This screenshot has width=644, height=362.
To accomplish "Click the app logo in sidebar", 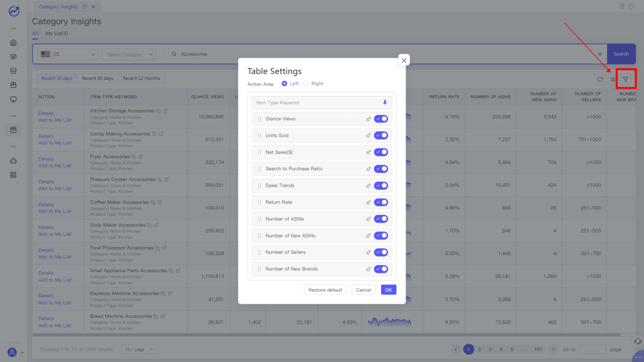I will tap(14, 11).
